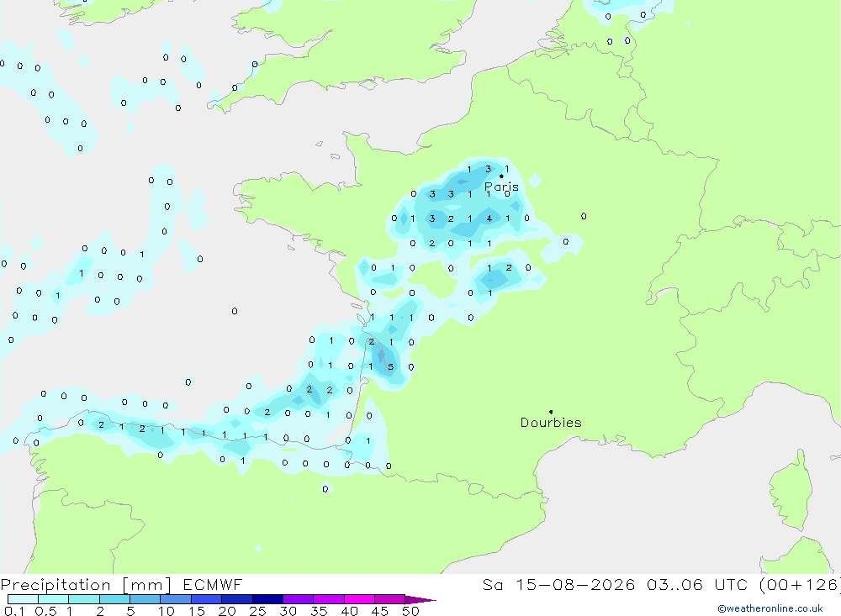Click the '(00+126)' forecast offset text

(800, 585)
